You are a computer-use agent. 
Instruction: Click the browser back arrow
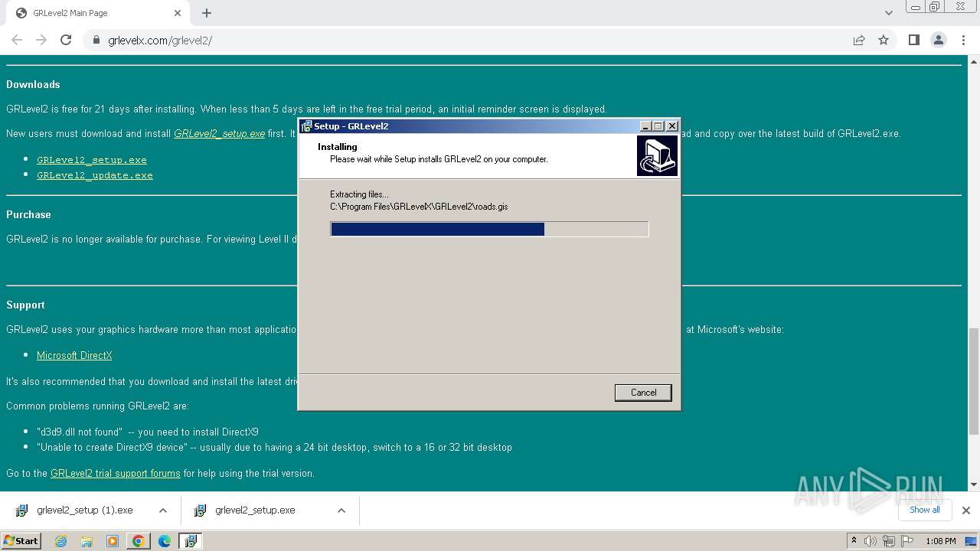click(x=17, y=40)
